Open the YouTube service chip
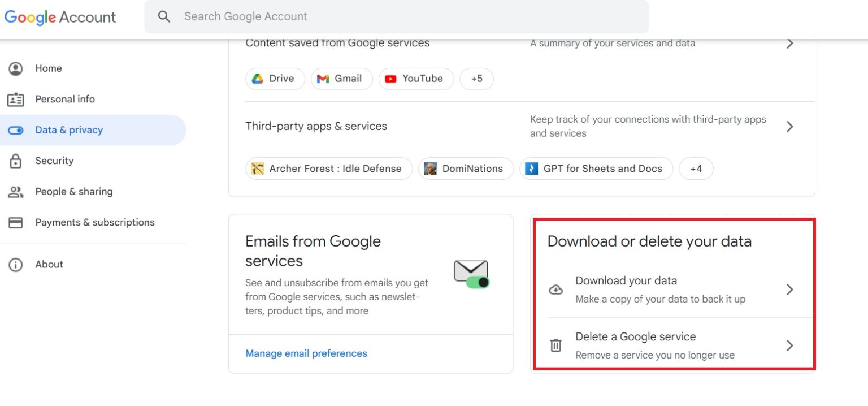The width and height of the screenshot is (868, 406). [x=416, y=79]
